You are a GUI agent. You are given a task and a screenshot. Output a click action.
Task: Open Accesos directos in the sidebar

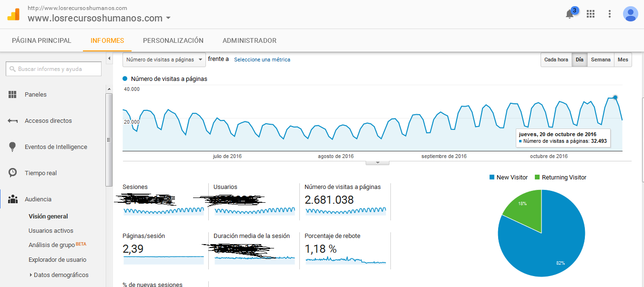48,121
